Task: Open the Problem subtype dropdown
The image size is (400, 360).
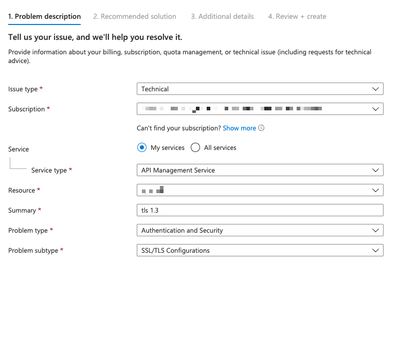Action: 260,250
